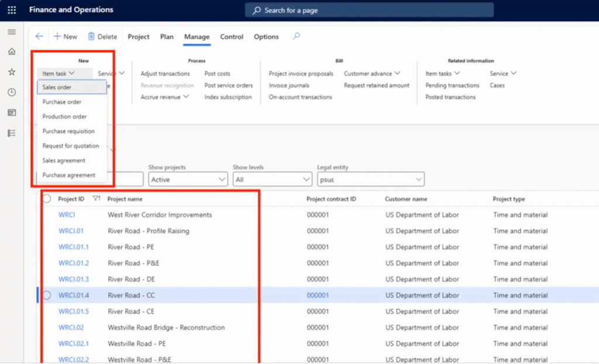This screenshot has width=599, height=364.
Task: Toggle the select-all rows circle in header
Action: [x=47, y=199]
